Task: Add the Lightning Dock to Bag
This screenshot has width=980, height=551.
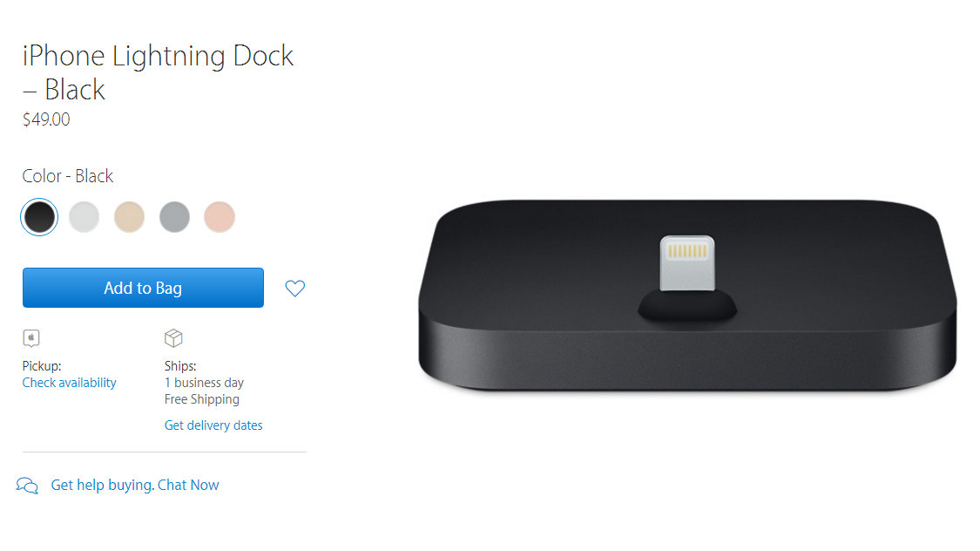Action: [143, 288]
